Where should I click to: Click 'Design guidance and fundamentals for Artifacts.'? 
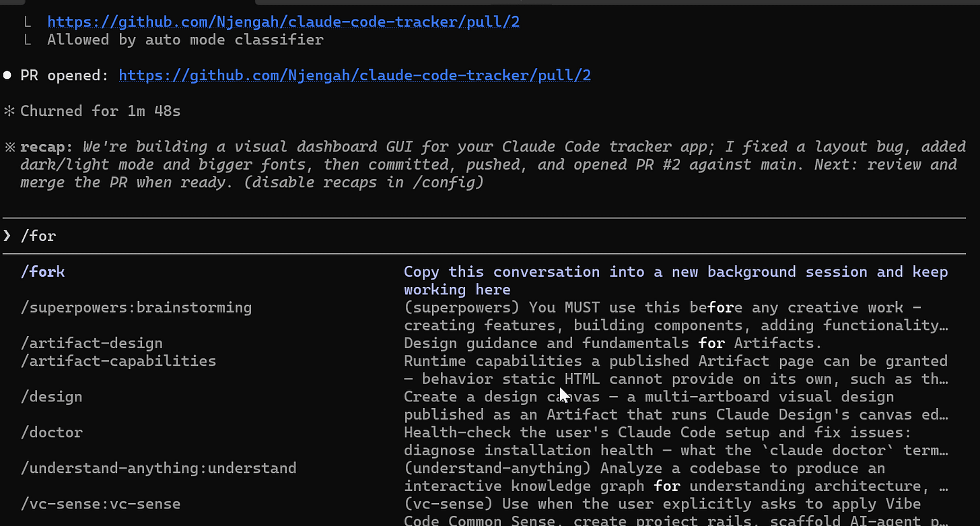pyautogui.click(x=613, y=343)
